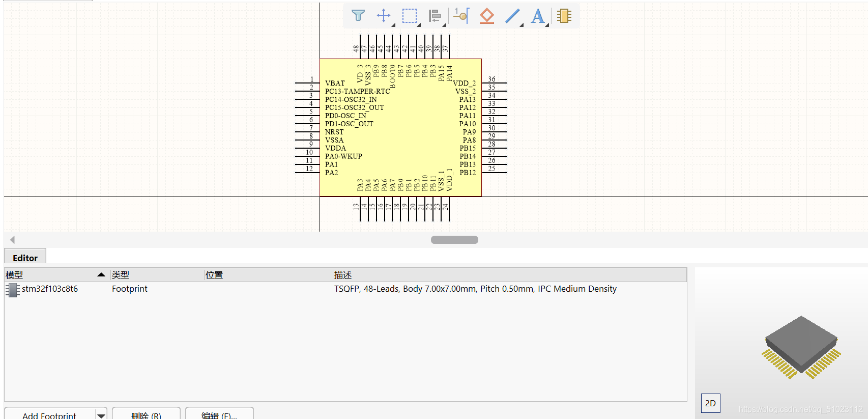Screen dimensions: 868x419
Task: Select the text string 'A' tool
Action: pyautogui.click(x=537, y=16)
